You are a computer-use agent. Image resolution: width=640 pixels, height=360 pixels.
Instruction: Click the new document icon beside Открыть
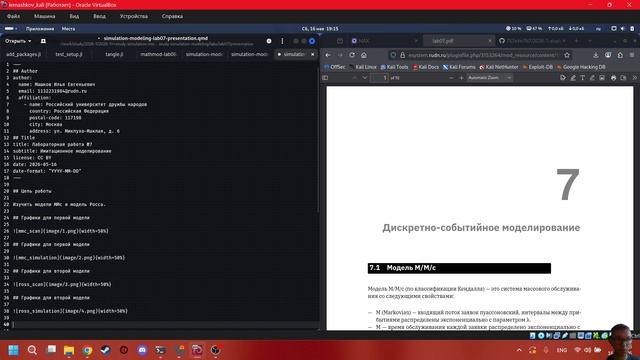click(43, 41)
